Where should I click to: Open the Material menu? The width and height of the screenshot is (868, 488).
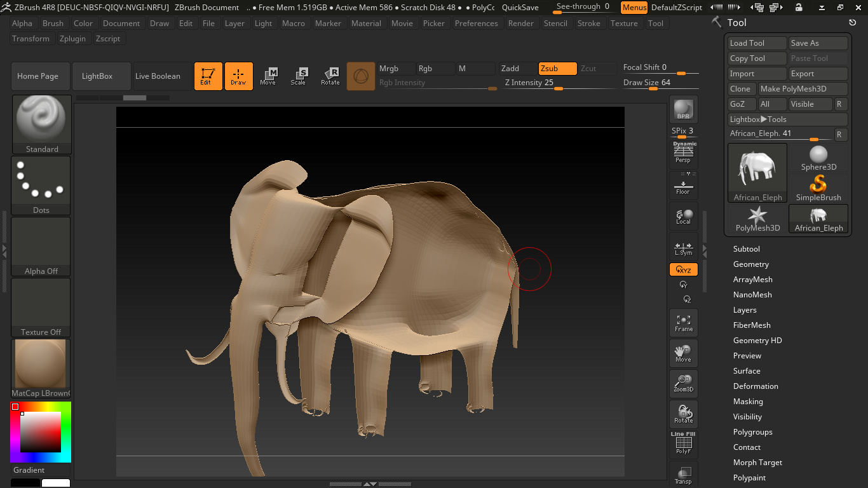367,24
